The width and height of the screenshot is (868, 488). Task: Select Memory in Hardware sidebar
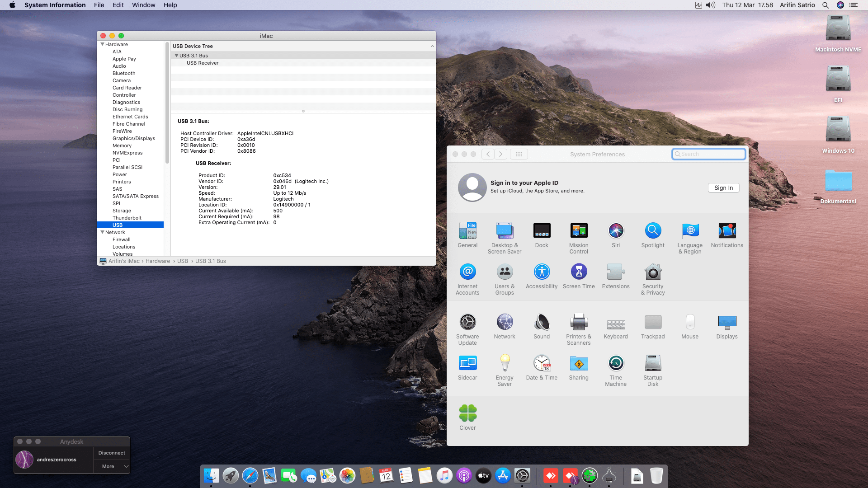coord(122,145)
